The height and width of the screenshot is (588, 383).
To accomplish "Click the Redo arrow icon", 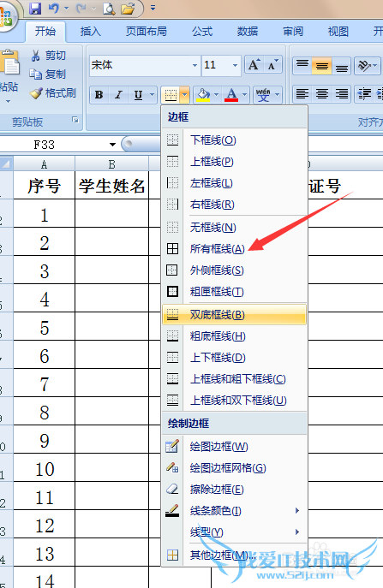I will (81, 8).
